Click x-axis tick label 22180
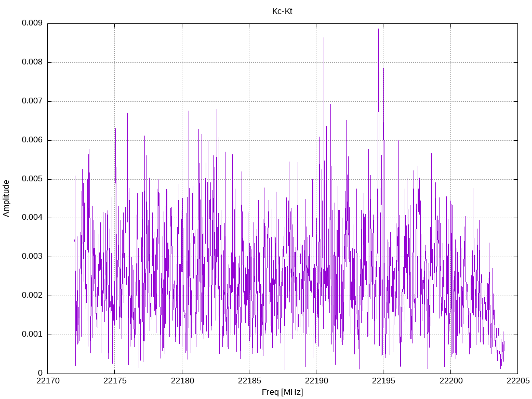The height and width of the screenshot is (399, 532). (182, 381)
